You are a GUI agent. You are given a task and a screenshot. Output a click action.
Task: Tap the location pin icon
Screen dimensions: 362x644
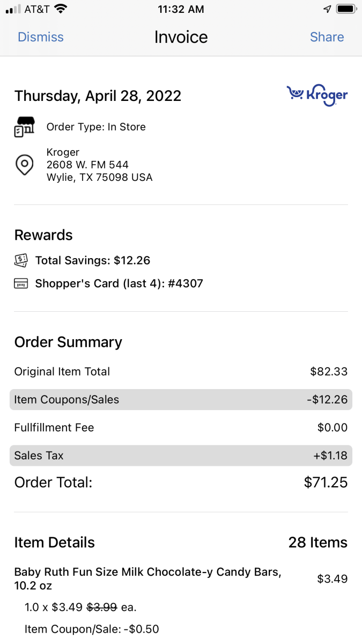(x=24, y=165)
